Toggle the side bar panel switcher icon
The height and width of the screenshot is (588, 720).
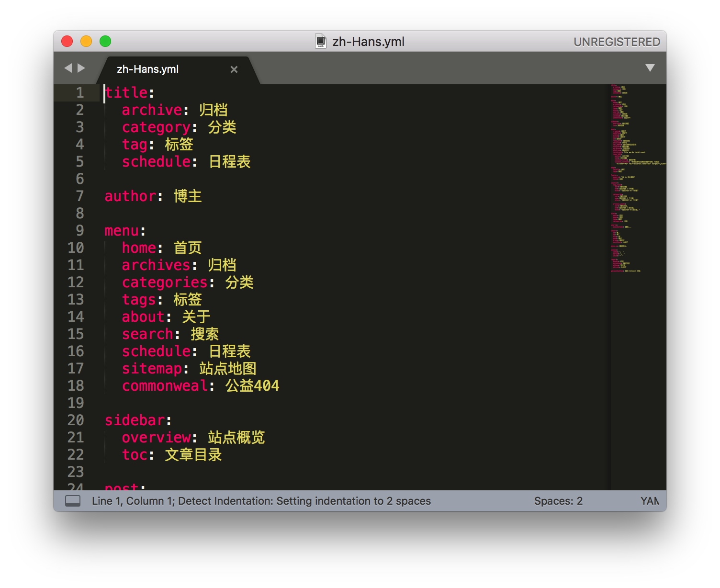73,501
